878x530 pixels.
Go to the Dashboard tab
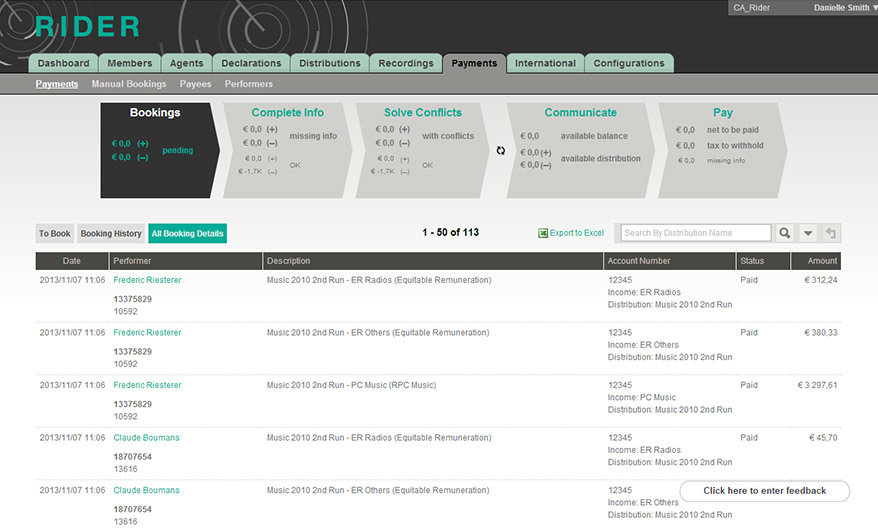63,63
